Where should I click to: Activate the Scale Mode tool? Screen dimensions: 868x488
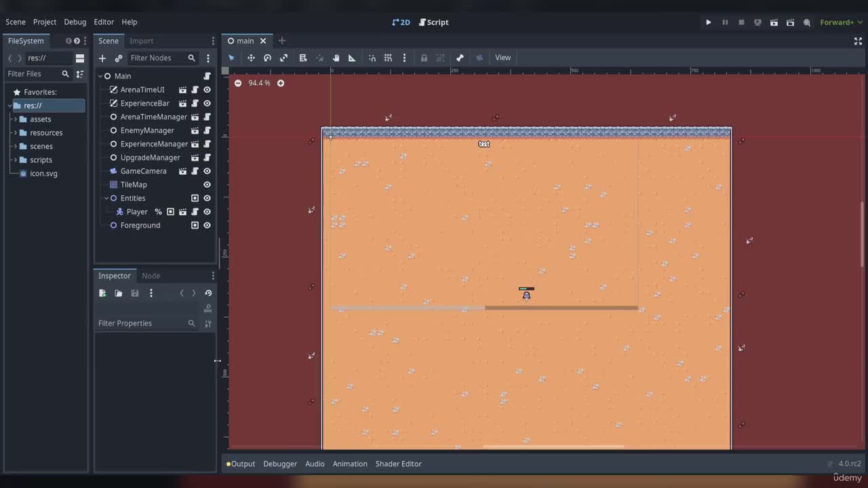tap(283, 58)
